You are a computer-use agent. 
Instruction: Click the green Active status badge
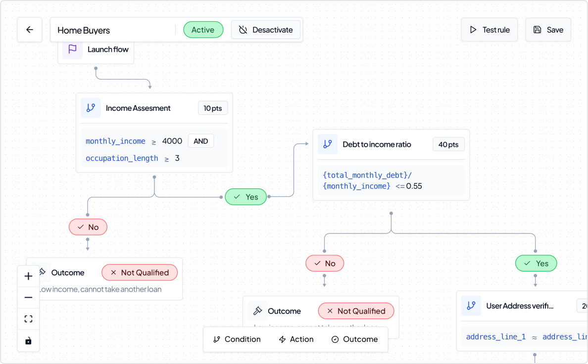coord(203,30)
